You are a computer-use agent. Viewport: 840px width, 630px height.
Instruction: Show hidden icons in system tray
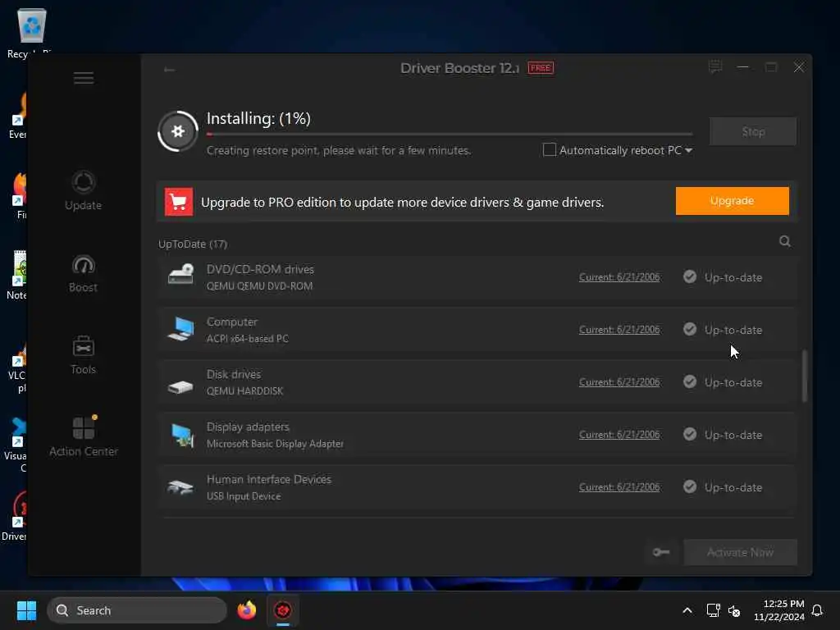[x=687, y=610]
